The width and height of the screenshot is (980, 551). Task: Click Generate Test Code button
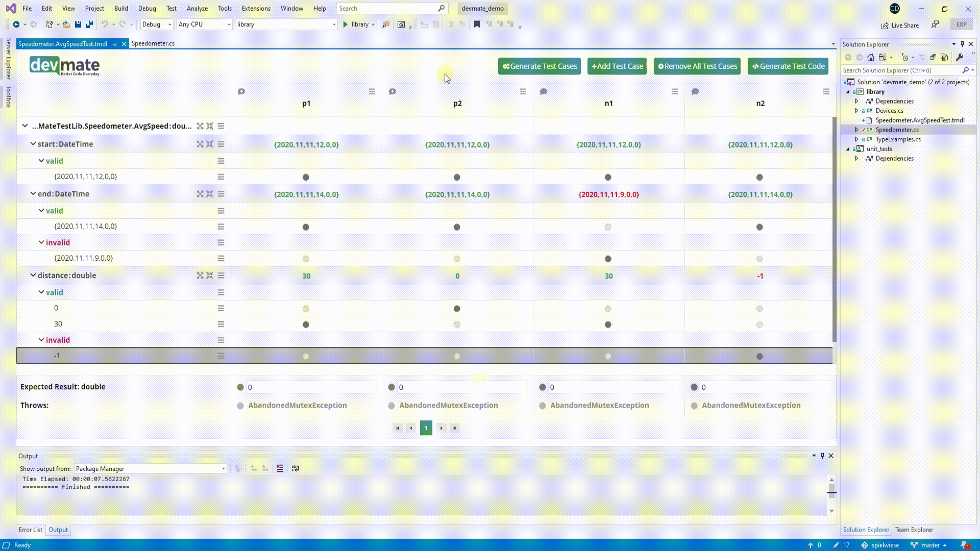click(x=788, y=66)
